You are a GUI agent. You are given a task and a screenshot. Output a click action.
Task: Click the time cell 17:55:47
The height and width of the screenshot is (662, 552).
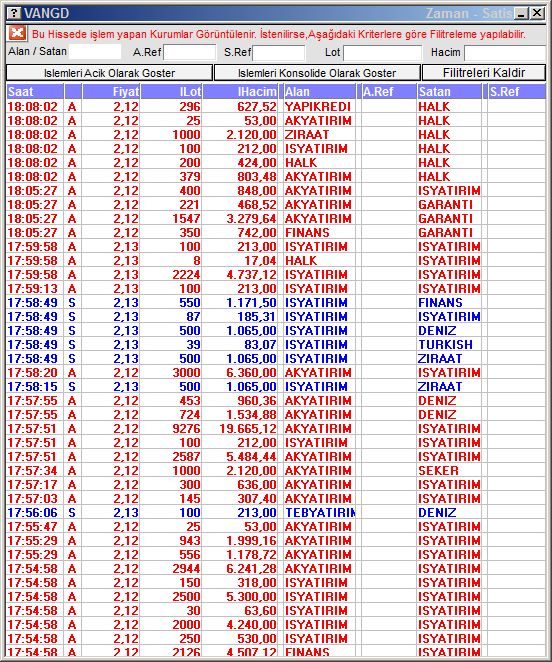(35, 526)
